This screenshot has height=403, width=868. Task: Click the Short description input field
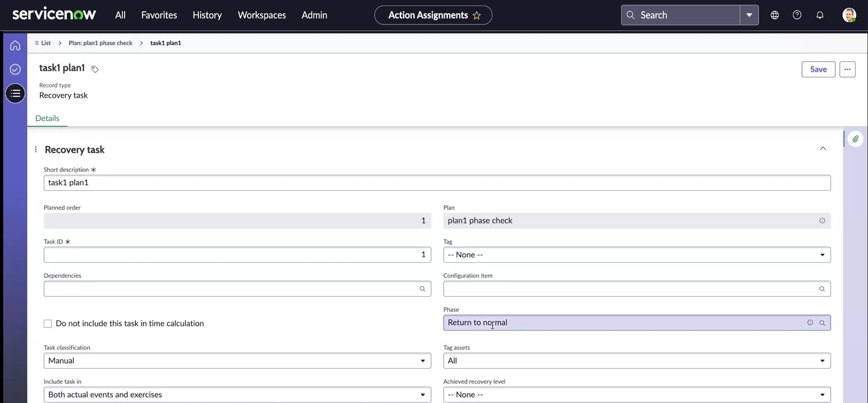click(x=437, y=183)
